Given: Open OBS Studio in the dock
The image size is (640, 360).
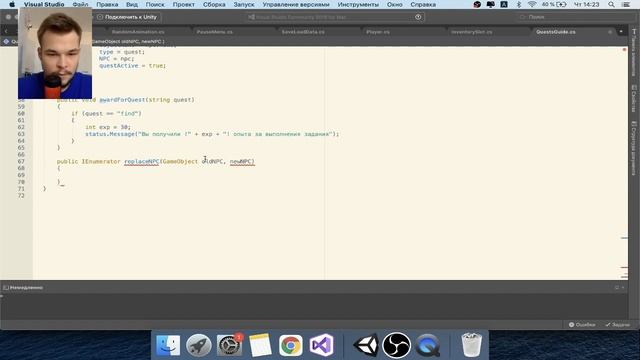Looking at the screenshot, I should point(396,345).
